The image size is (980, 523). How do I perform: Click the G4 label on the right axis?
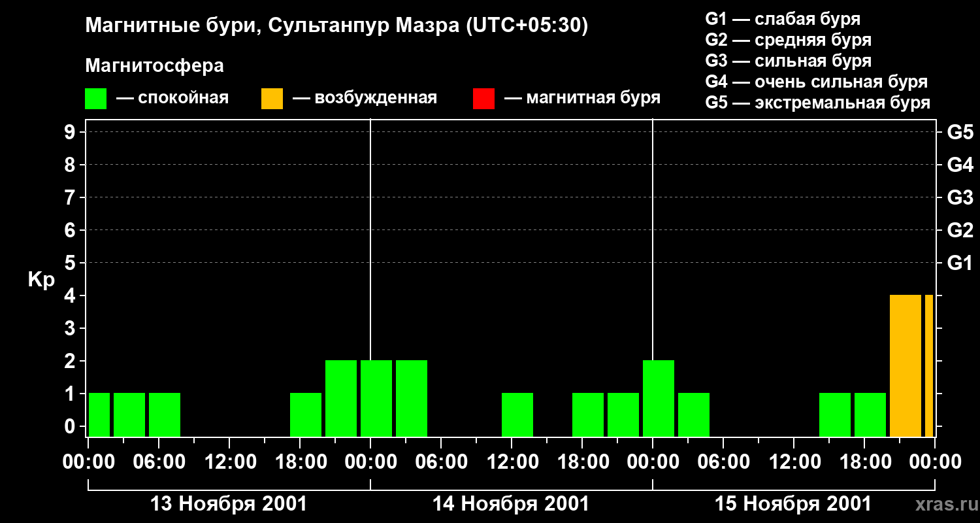[960, 165]
